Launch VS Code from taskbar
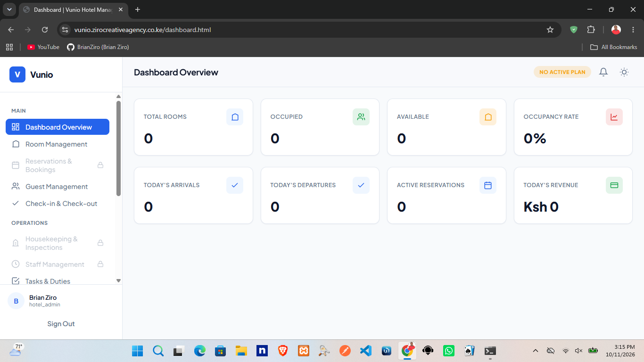This screenshot has height=362, width=644. click(x=366, y=351)
